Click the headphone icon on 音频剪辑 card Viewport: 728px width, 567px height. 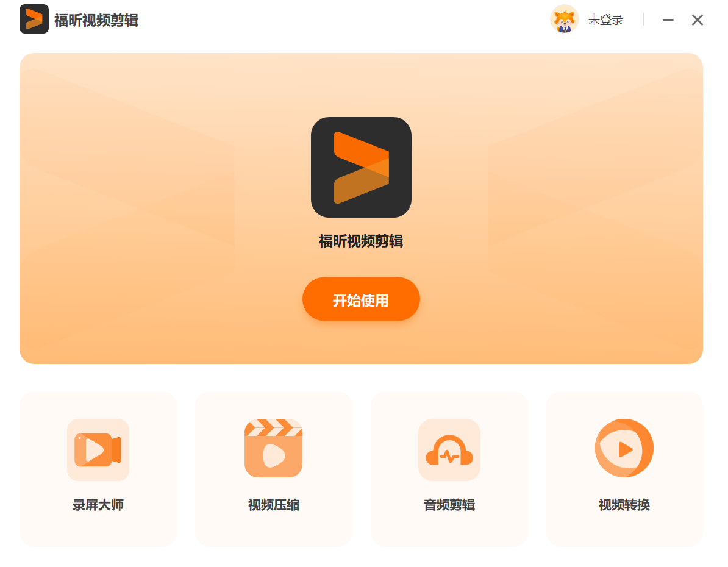(x=449, y=450)
